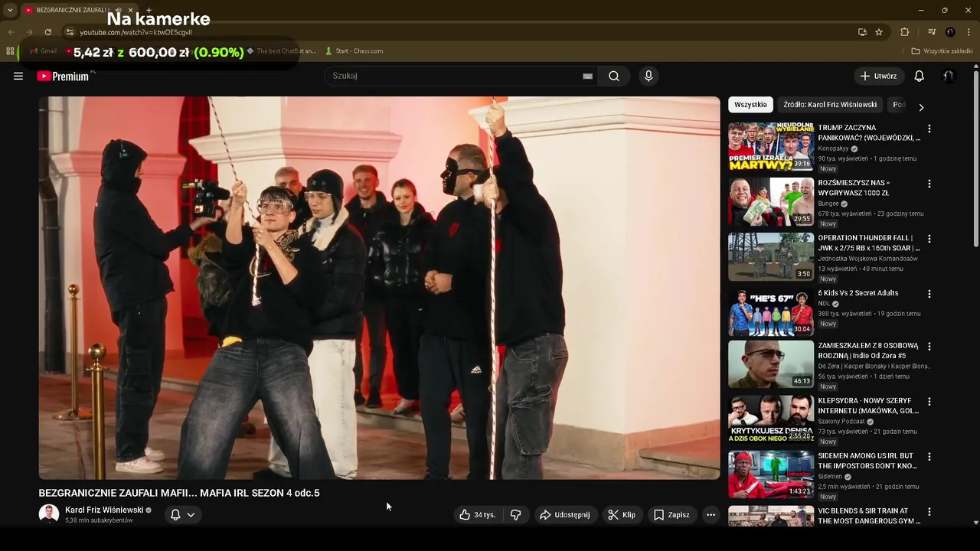Click the Klip button
This screenshot has height=551, width=980.
click(x=622, y=515)
